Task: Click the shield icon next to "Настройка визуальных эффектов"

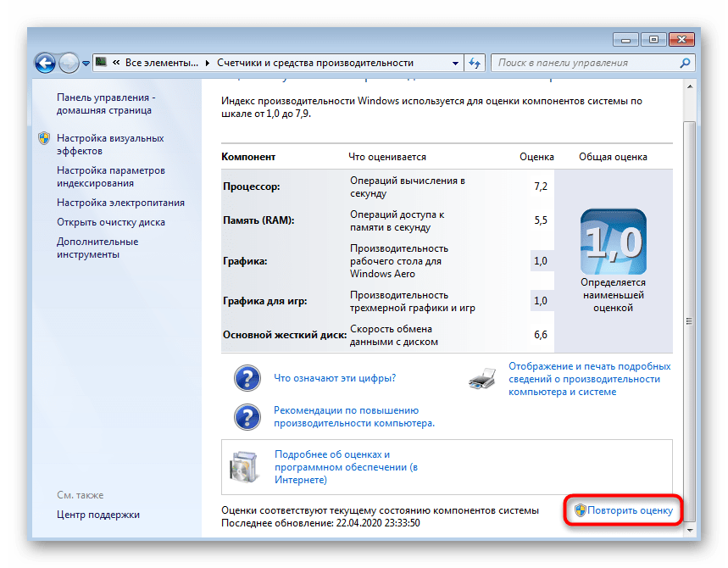Action: 44,138
